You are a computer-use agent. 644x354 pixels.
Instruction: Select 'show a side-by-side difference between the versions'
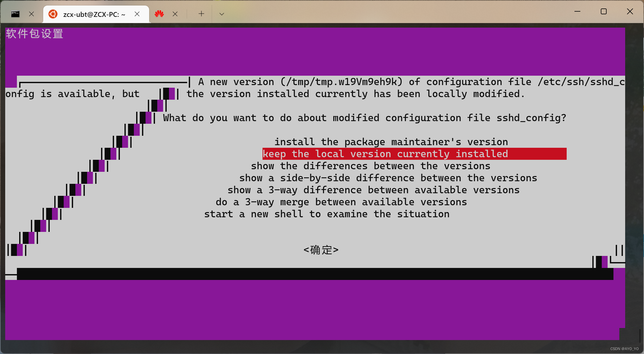388,177
